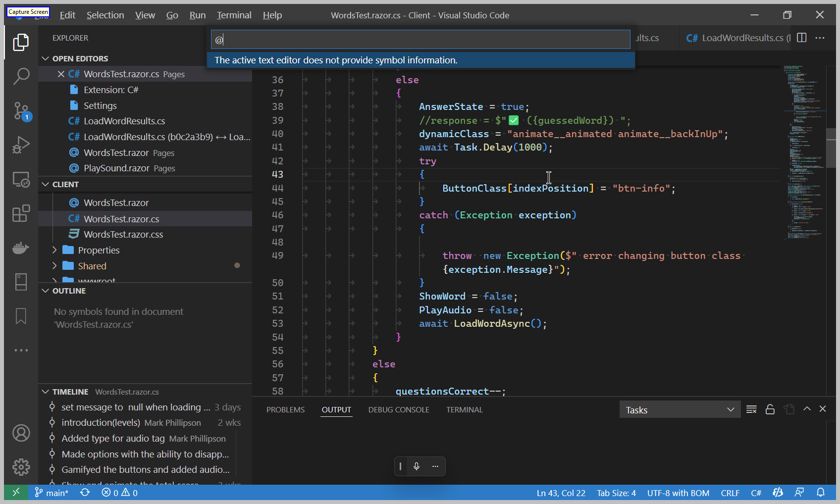Open notifications via the status bar bell
The height and width of the screenshot is (504, 840).
821,493
